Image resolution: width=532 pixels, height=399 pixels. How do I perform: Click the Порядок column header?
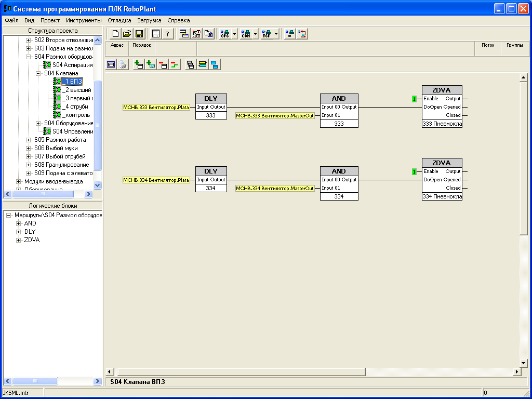click(x=141, y=45)
